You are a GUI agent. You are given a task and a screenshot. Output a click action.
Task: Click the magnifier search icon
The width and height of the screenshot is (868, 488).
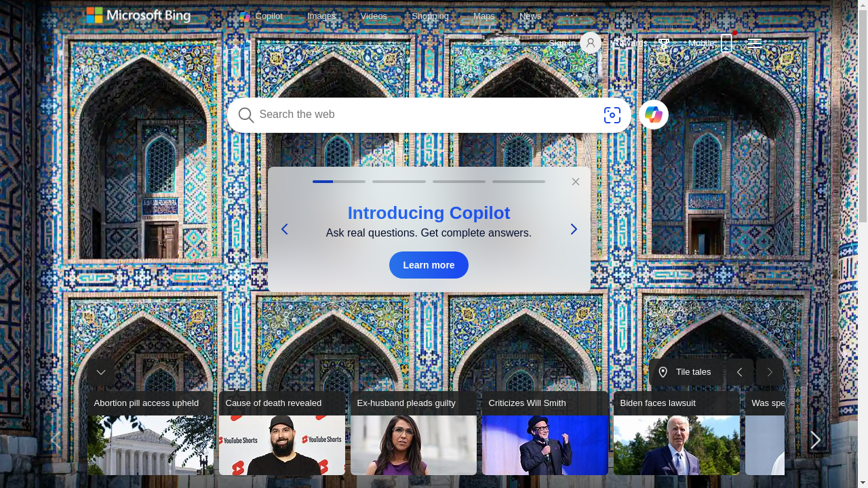tap(246, 115)
